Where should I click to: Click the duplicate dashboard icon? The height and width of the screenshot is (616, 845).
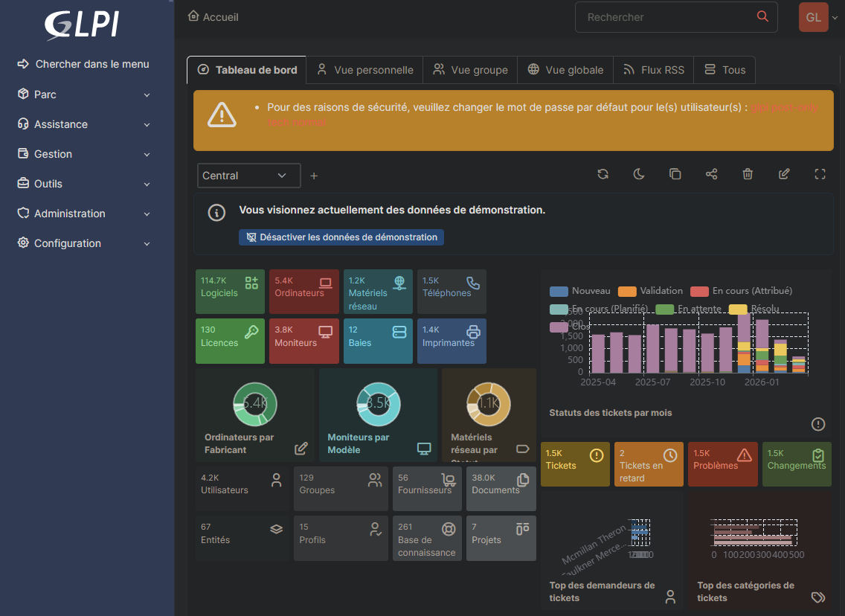[675, 174]
